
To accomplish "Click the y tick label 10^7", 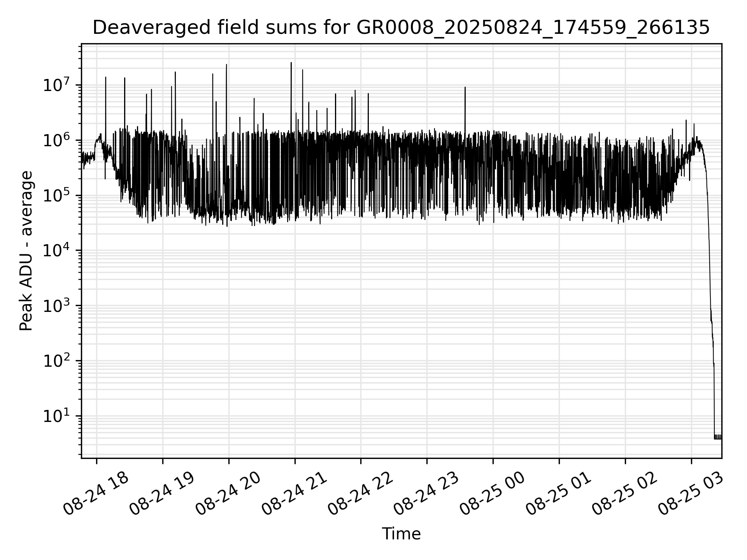I will [56, 84].
